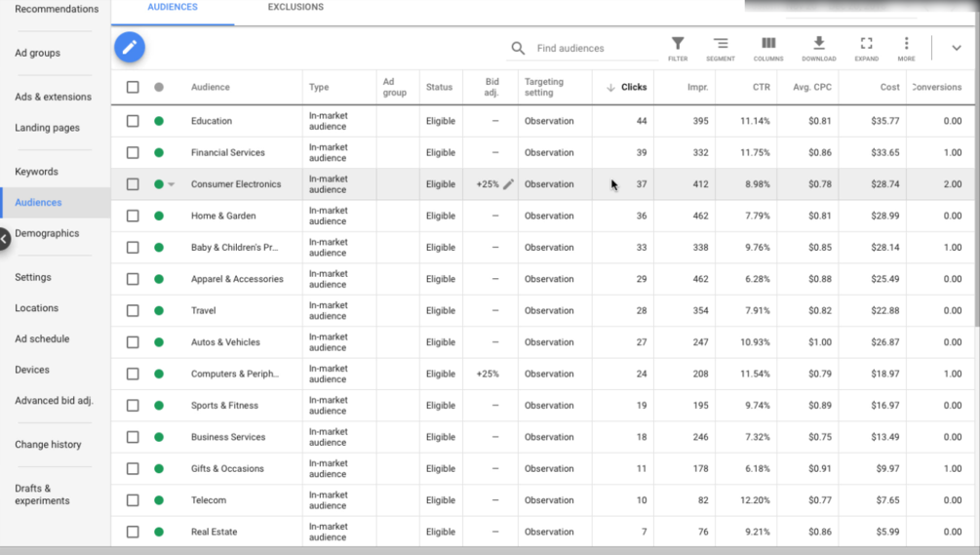Sort by CTR column header
Viewport: 980px width, 555px height.
pos(762,87)
